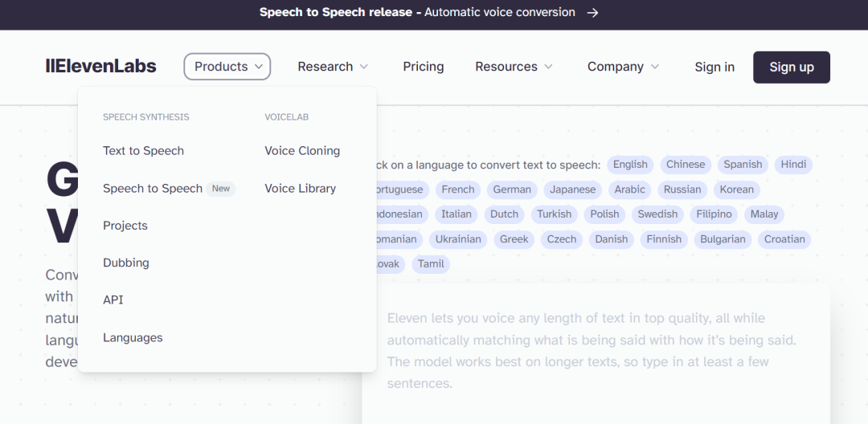The width and height of the screenshot is (868, 424).
Task: Select the Japanese language chip
Action: [573, 190]
